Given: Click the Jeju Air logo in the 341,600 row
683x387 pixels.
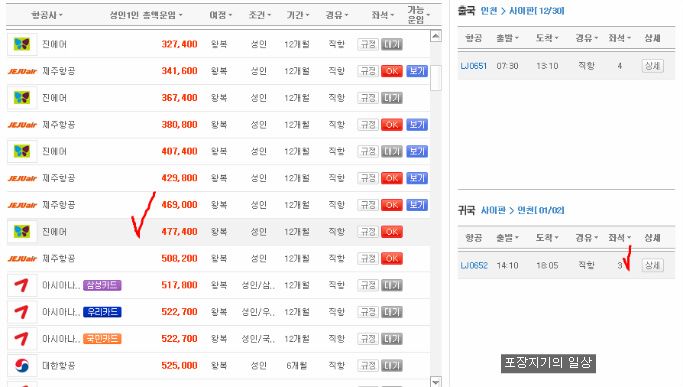Looking at the screenshot, I should (x=22, y=71).
